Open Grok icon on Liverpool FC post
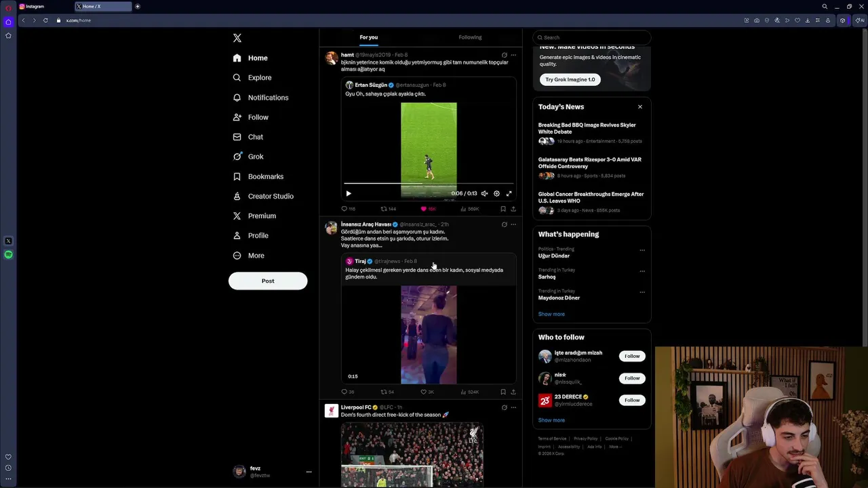868x488 pixels. pos(504,407)
